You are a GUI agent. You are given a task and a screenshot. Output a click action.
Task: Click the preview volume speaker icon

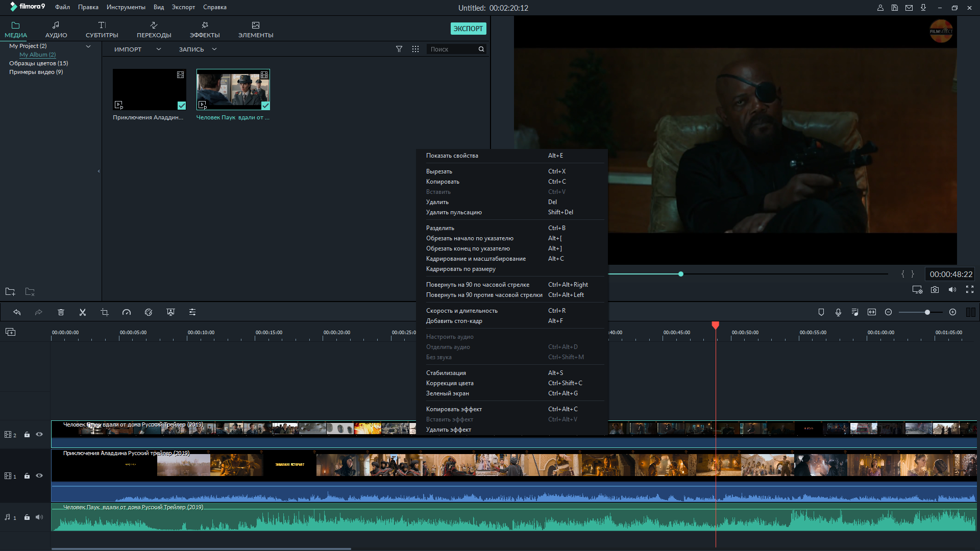tap(952, 290)
